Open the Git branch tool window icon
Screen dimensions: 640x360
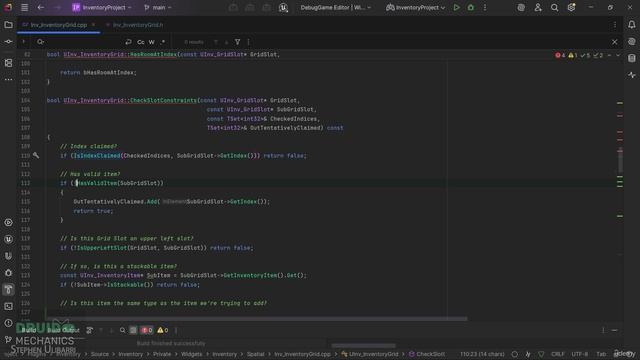[x=8, y=340]
